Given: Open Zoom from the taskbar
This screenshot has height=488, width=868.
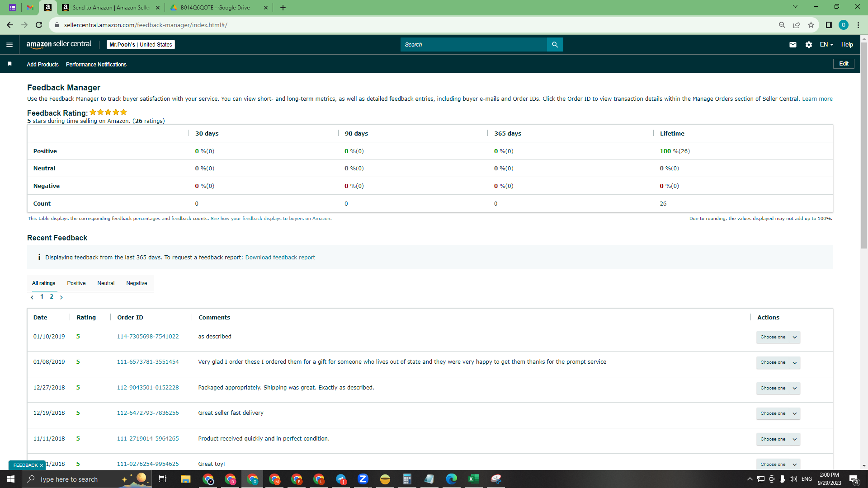Looking at the screenshot, I should (x=363, y=479).
